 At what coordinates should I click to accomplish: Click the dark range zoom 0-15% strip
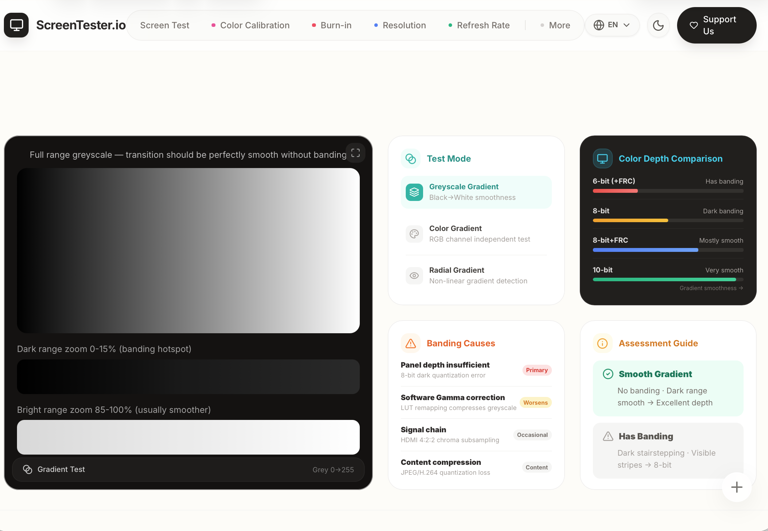click(x=188, y=377)
